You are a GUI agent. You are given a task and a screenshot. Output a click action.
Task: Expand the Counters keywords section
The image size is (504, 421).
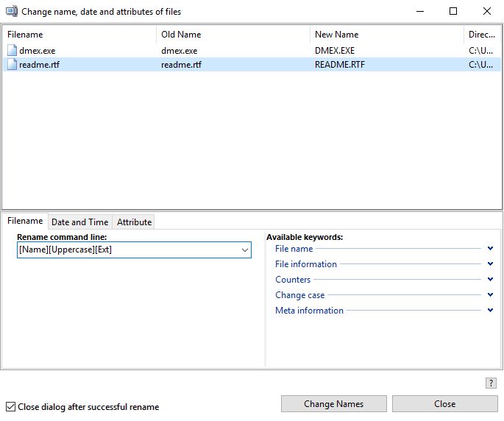tap(490, 280)
